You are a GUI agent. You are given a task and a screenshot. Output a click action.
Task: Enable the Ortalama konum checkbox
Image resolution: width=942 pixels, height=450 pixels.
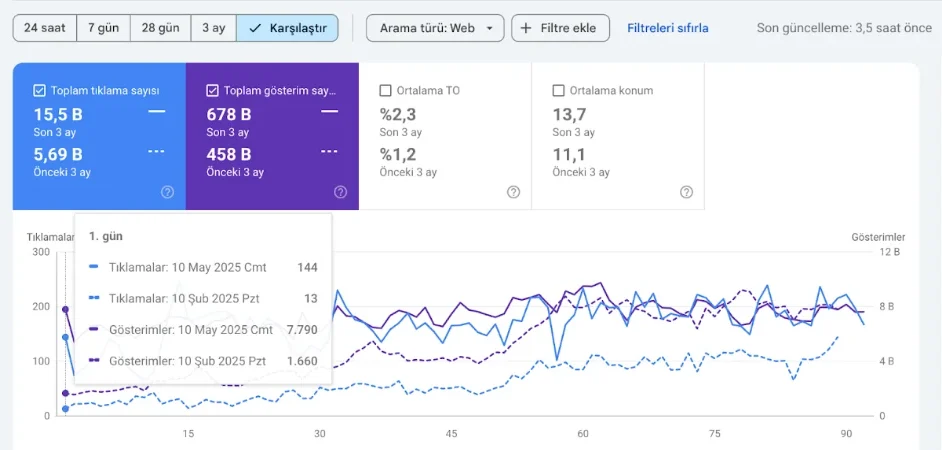[x=559, y=90]
